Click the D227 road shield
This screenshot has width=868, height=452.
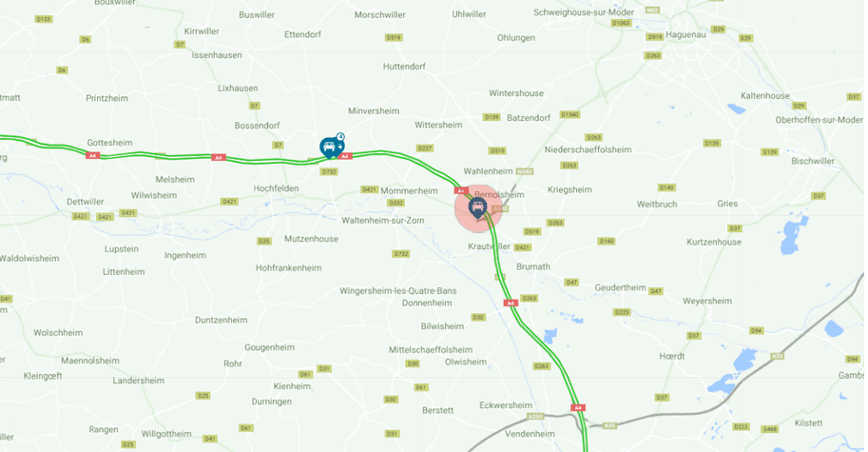[x=425, y=147]
